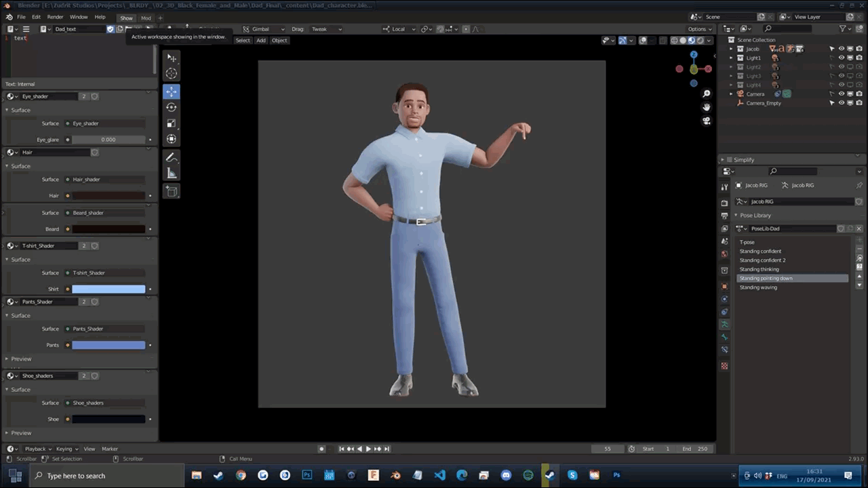Select the Standing waving pose
The height and width of the screenshot is (488, 868).
tap(758, 287)
